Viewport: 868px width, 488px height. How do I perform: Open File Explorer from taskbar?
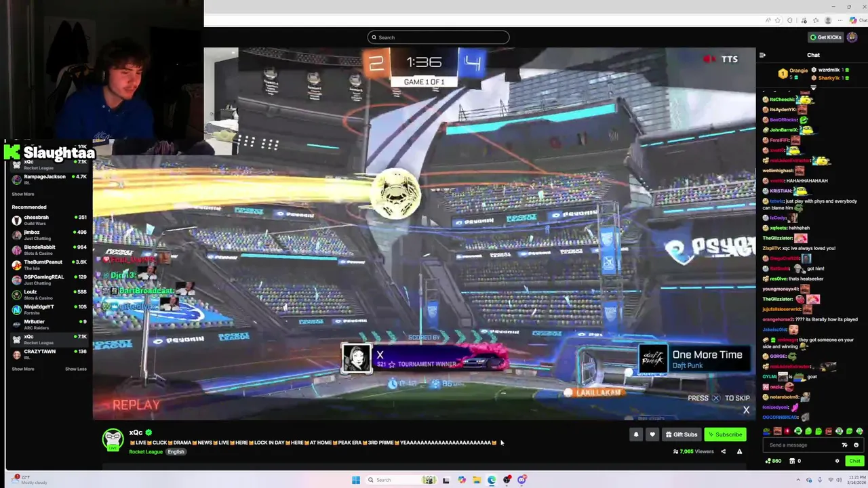[x=477, y=480]
